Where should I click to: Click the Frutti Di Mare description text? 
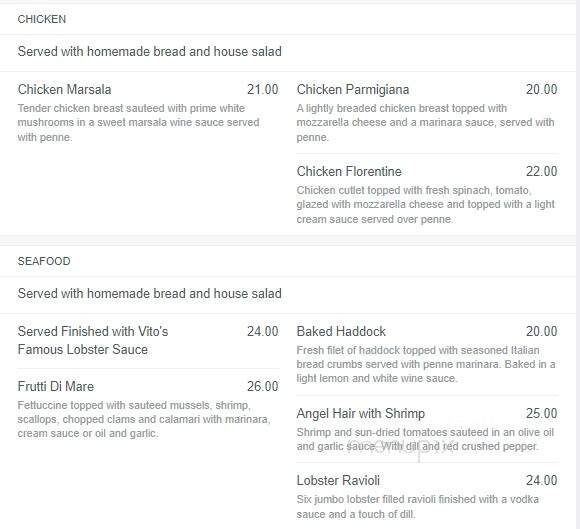click(144, 420)
